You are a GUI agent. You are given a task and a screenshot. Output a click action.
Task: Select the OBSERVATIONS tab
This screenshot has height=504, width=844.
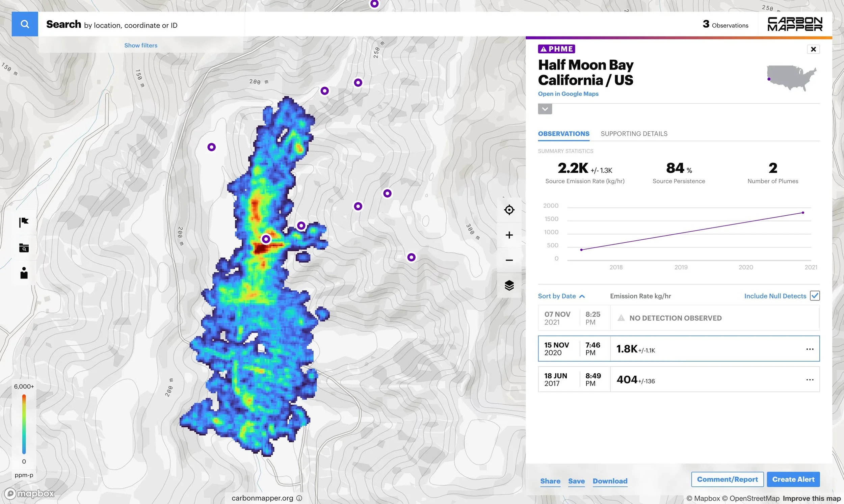563,133
